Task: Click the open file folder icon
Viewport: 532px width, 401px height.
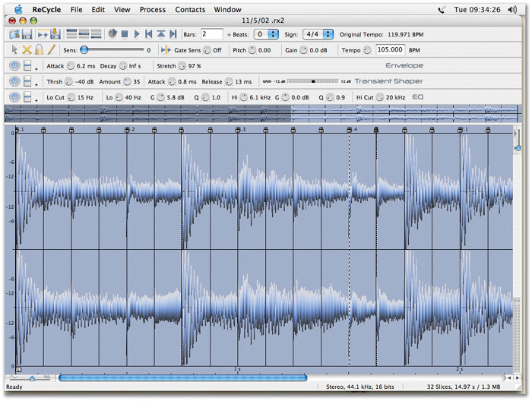Action: 15,34
